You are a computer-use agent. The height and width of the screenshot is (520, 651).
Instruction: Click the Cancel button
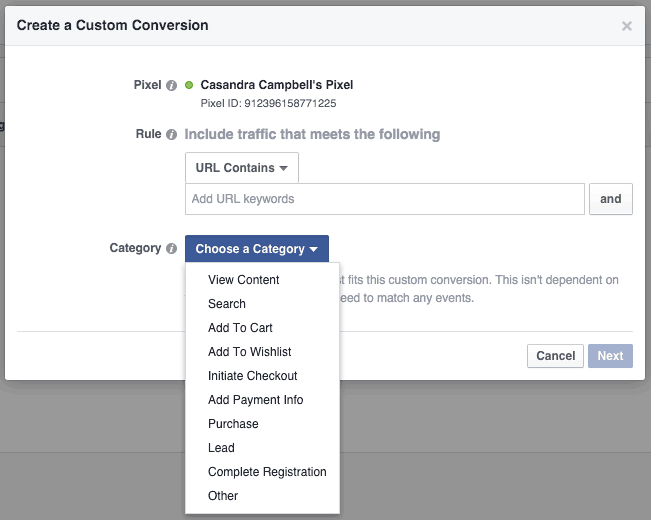click(555, 356)
